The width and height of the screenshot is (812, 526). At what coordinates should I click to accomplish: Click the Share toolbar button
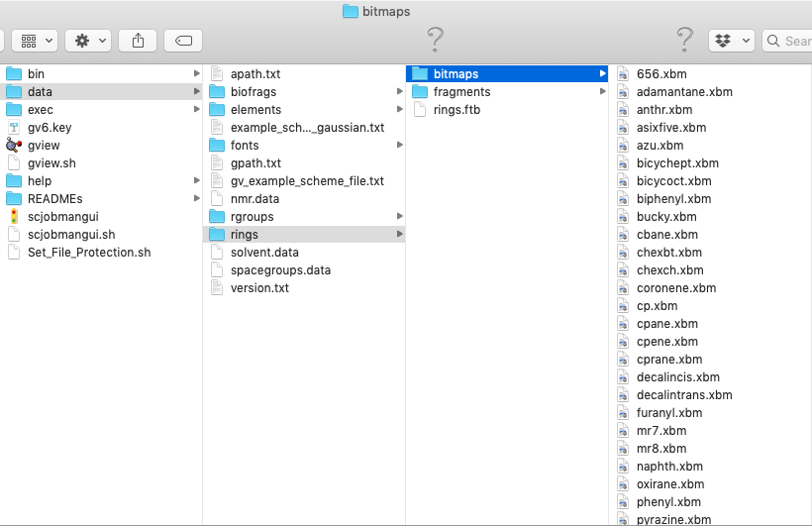[138, 41]
